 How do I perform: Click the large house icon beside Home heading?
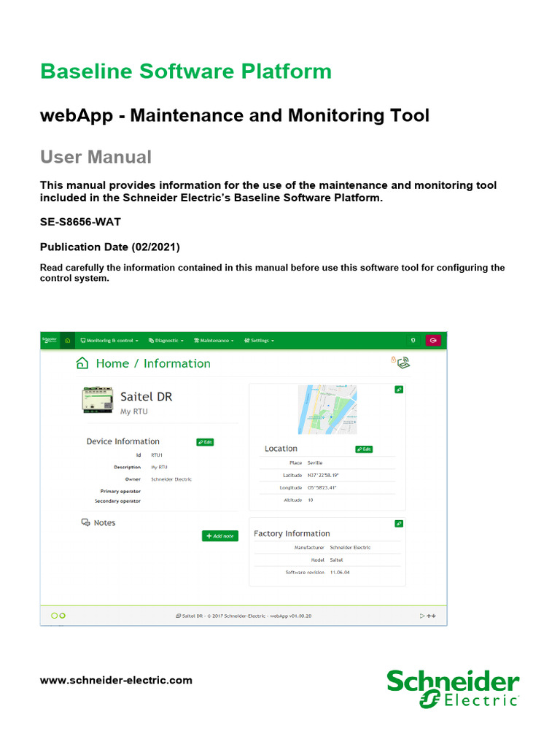(82, 363)
